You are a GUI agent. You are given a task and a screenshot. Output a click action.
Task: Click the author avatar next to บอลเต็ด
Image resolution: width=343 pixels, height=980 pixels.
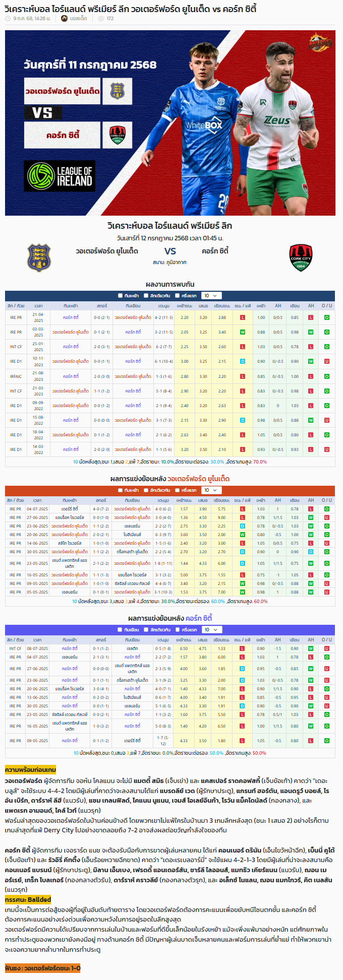click(64, 19)
